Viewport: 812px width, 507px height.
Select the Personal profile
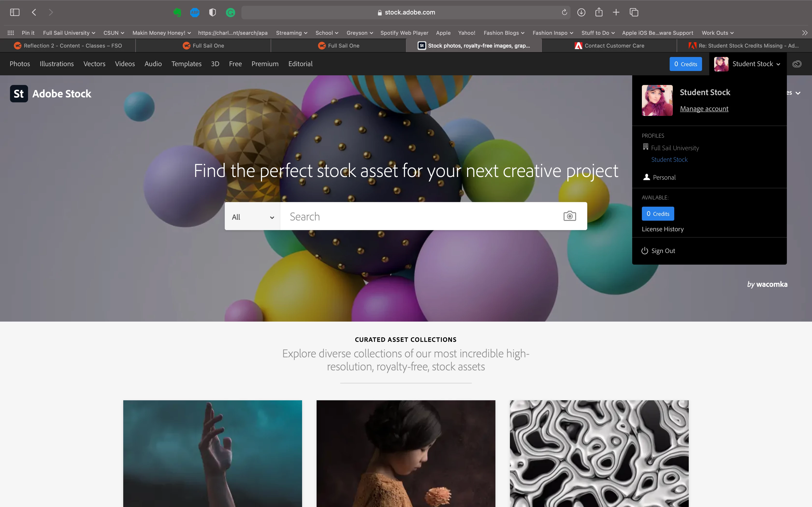coord(664,177)
